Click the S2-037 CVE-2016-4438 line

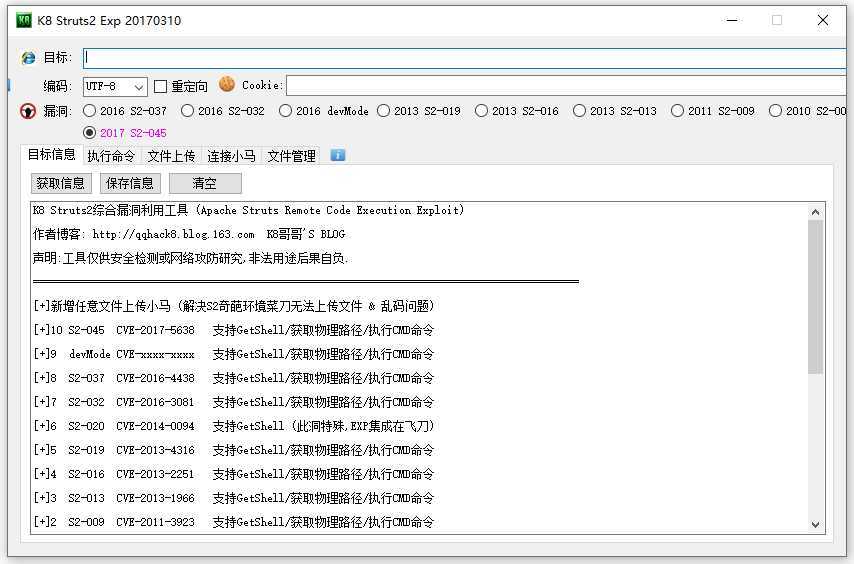pos(234,378)
